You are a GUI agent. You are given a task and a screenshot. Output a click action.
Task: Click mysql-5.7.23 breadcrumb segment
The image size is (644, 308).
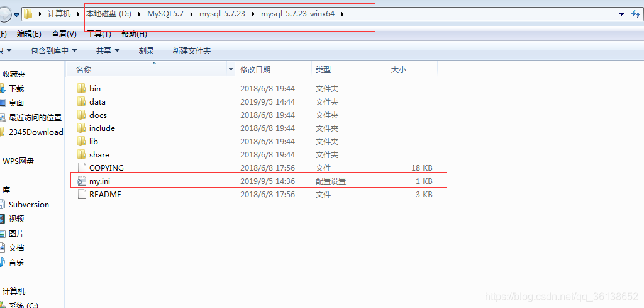[222, 14]
